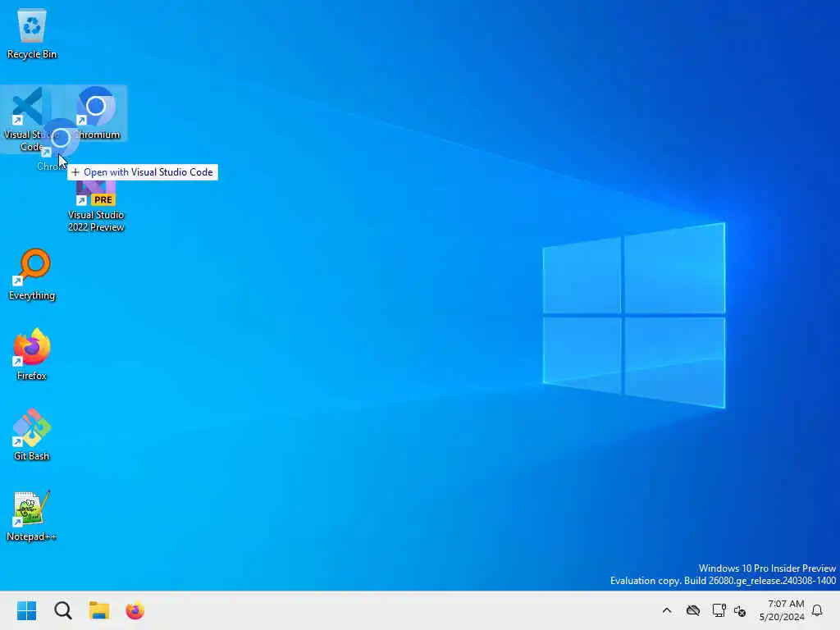Open taskbar Search
This screenshot has width=840, height=630.
(63, 610)
